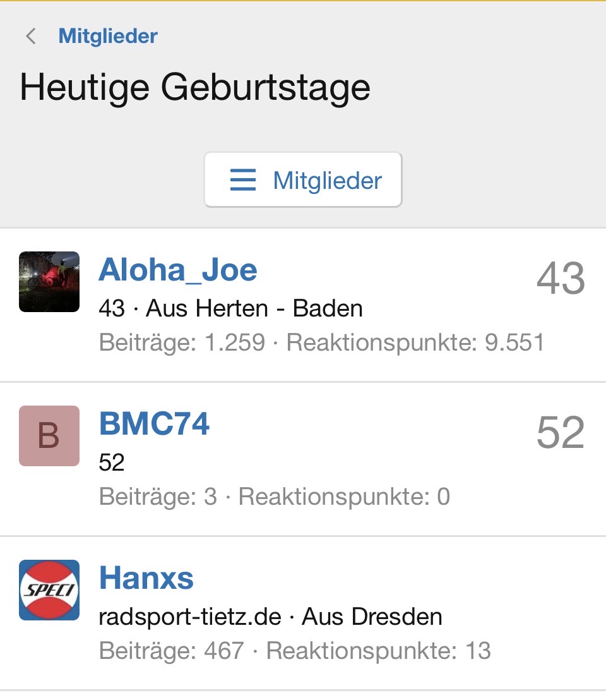This screenshot has width=606, height=700.
Task: Open the Aloha_Joe profile link
Action: [178, 270]
